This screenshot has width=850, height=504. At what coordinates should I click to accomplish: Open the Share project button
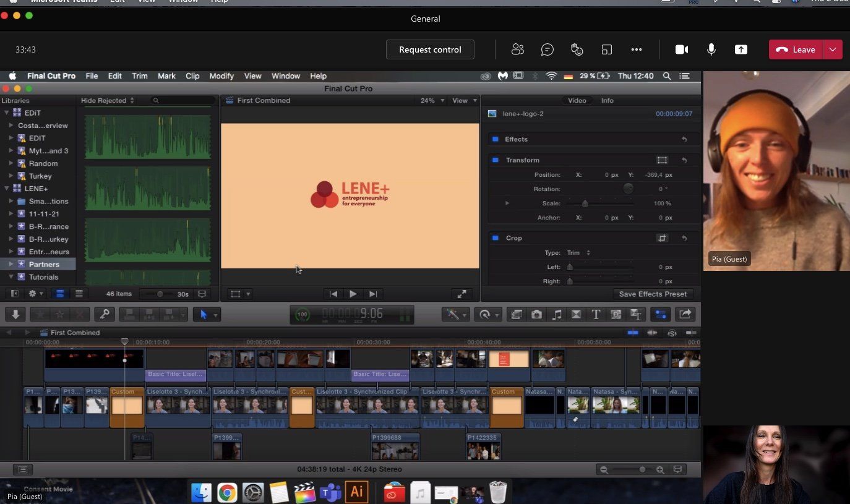point(685,315)
